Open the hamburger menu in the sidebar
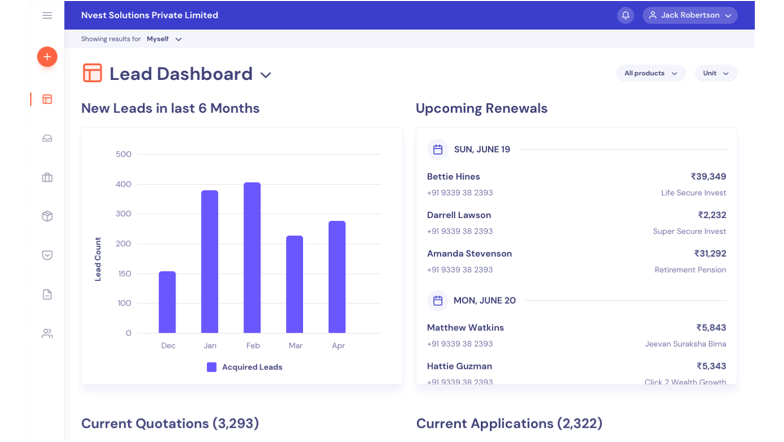Image resolution: width=784 pixels, height=442 pixels. pos(47,15)
